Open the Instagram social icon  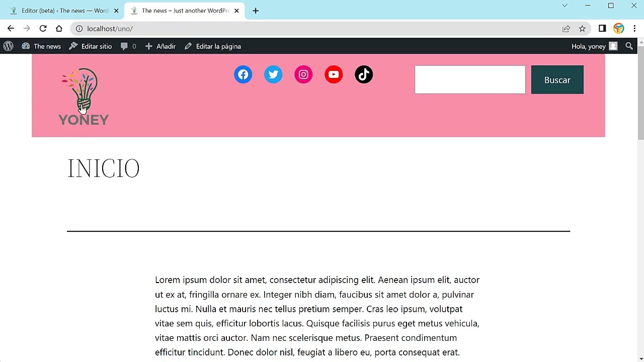coord(303,74)
